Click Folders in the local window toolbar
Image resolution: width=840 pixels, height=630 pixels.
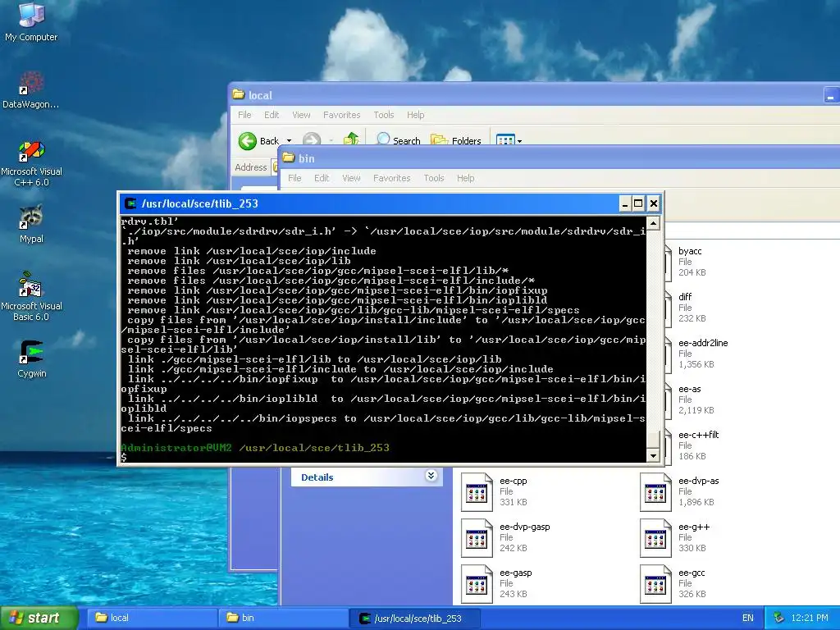tap(456, 140)
